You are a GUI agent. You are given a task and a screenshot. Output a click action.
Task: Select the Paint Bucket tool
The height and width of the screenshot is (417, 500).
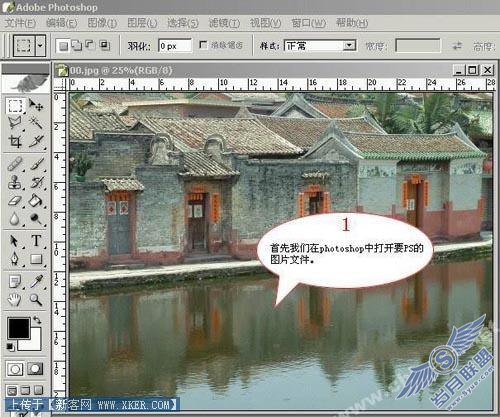(x=36, y=201)
